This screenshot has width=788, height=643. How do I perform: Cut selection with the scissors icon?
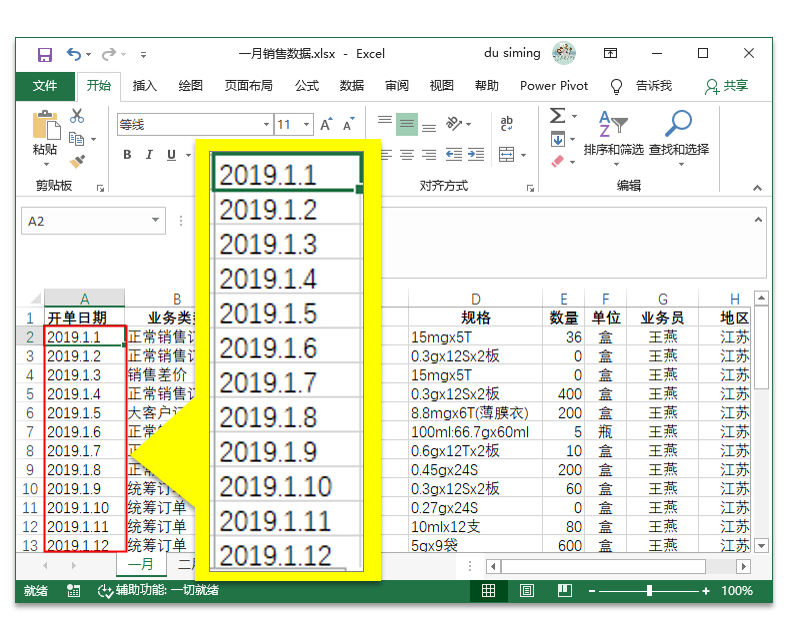tap(77, 116)
